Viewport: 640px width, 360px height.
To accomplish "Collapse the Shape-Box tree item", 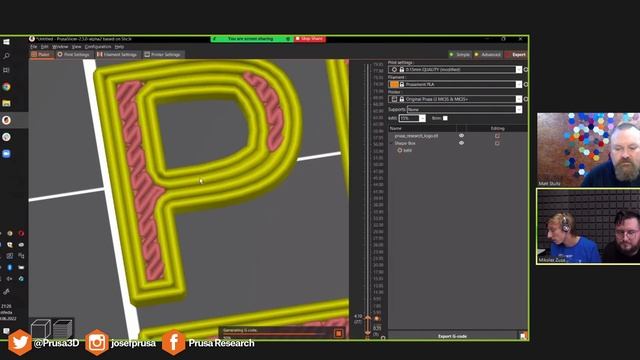I will tap(392, 144).
